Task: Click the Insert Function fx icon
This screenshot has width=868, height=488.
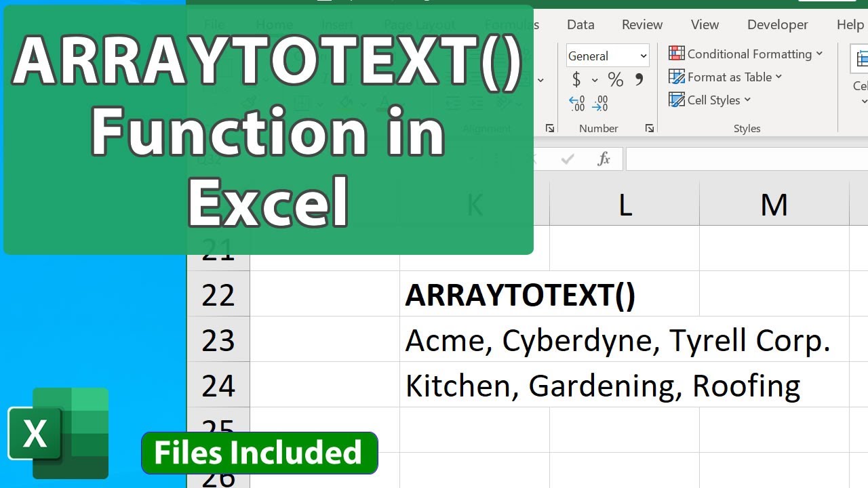Action: point(604,159)
